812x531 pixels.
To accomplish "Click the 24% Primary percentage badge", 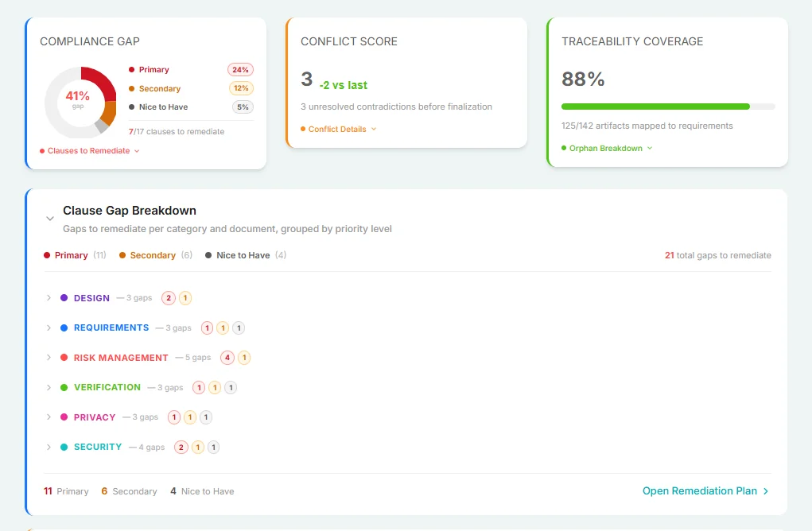I will tap(240, 70).
